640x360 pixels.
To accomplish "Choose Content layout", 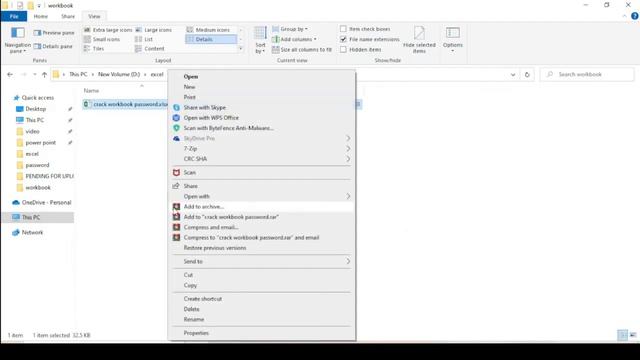I will [x=150, y=49].
